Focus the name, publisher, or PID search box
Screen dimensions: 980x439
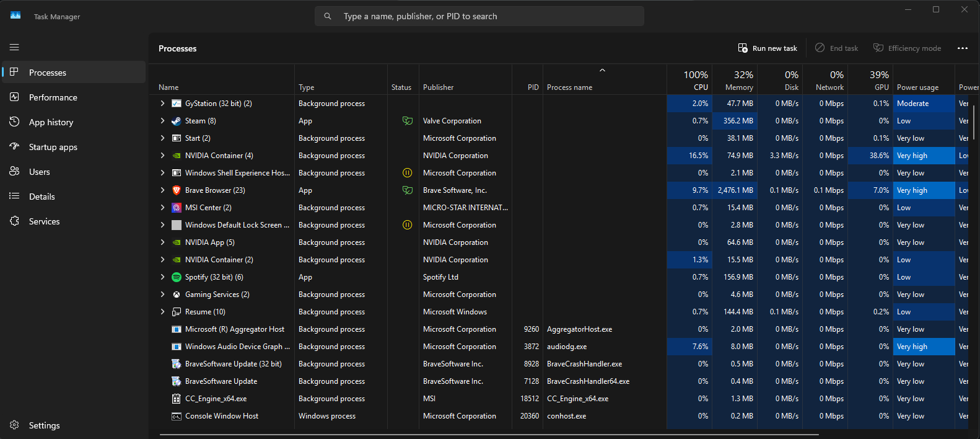[x=479, y=16]
